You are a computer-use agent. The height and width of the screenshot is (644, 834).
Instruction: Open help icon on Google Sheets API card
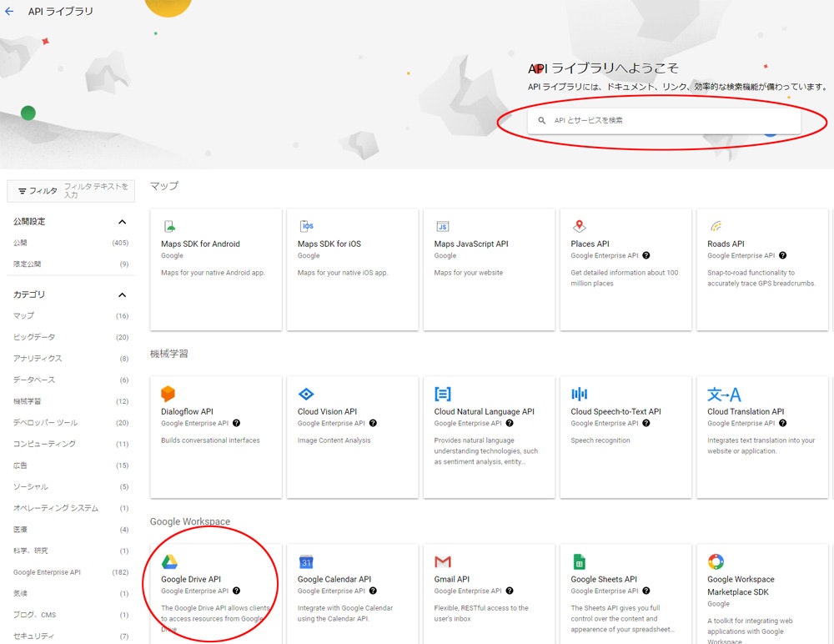click(x=646, y=591)
